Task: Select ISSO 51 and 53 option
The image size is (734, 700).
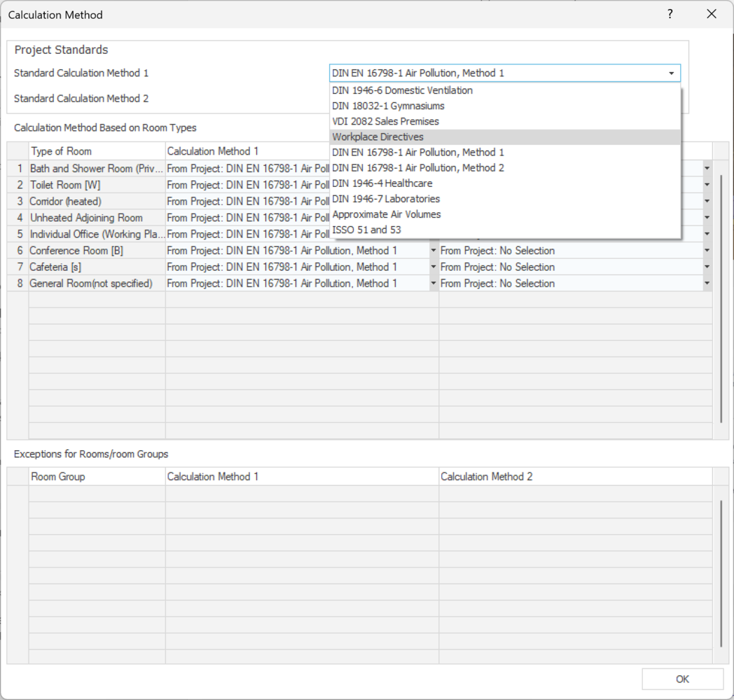Action: (x=367, y=230)
